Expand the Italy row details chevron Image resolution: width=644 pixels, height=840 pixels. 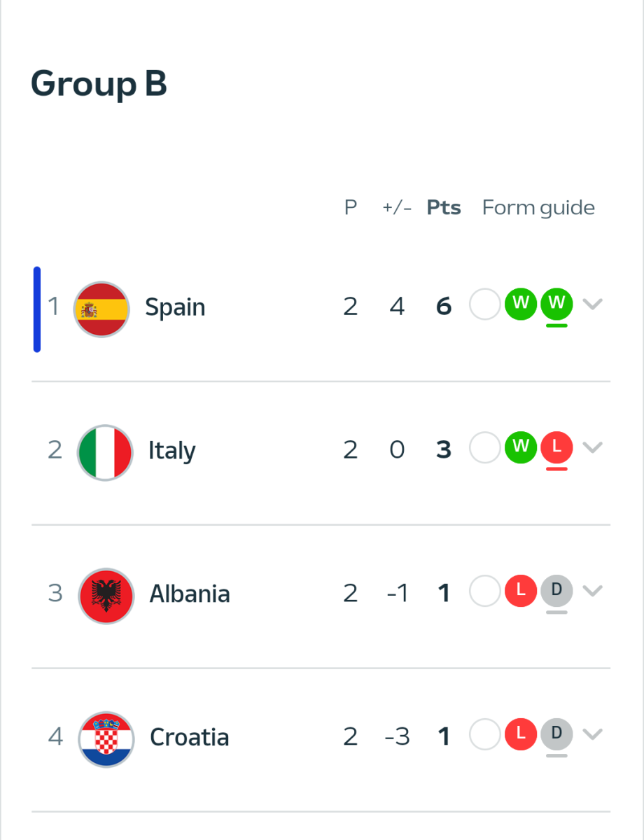pos(593,447)
